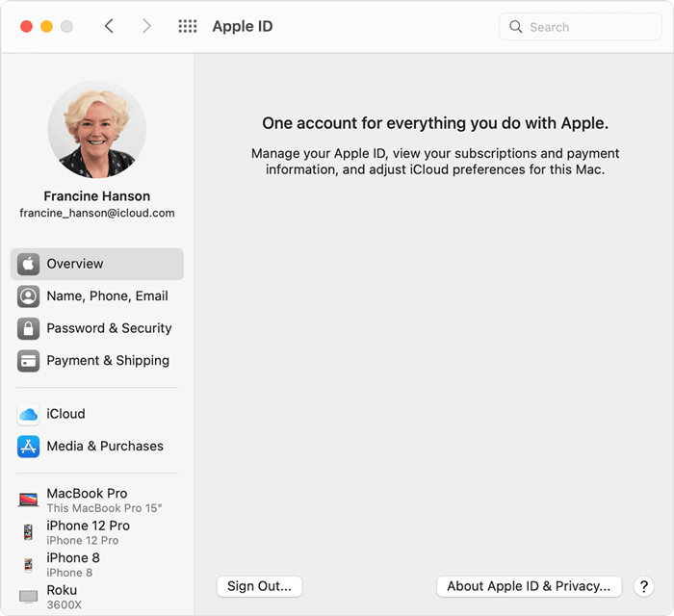
Task: Click the iCloud cloud icon
Action: 28,415
